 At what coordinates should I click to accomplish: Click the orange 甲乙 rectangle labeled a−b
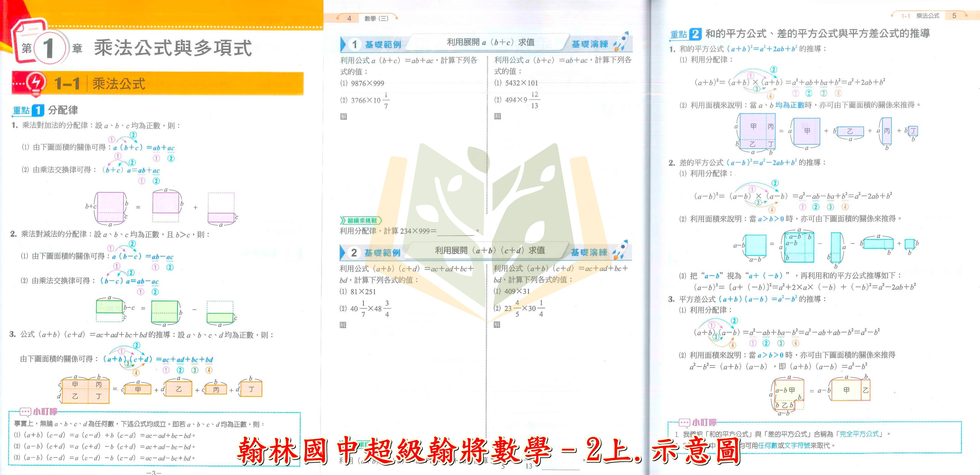click(x=851, y=390)
